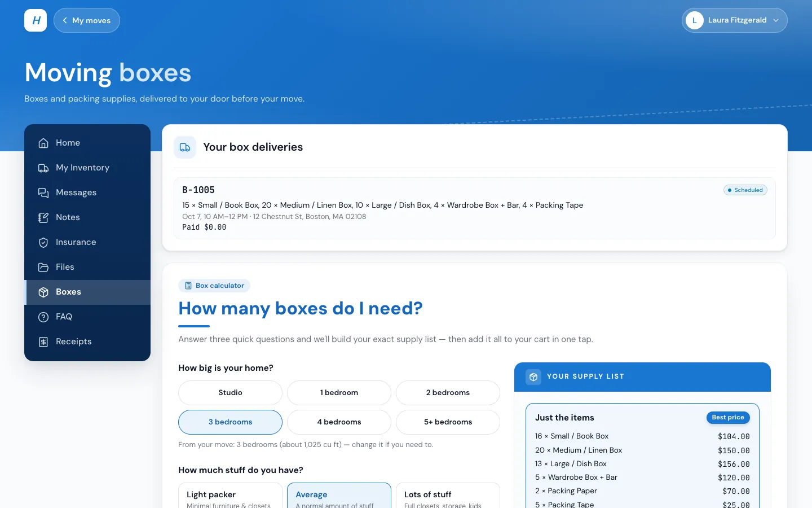Click the Box calculator badge label
The image size is (812, 508).
coord(220,286)
